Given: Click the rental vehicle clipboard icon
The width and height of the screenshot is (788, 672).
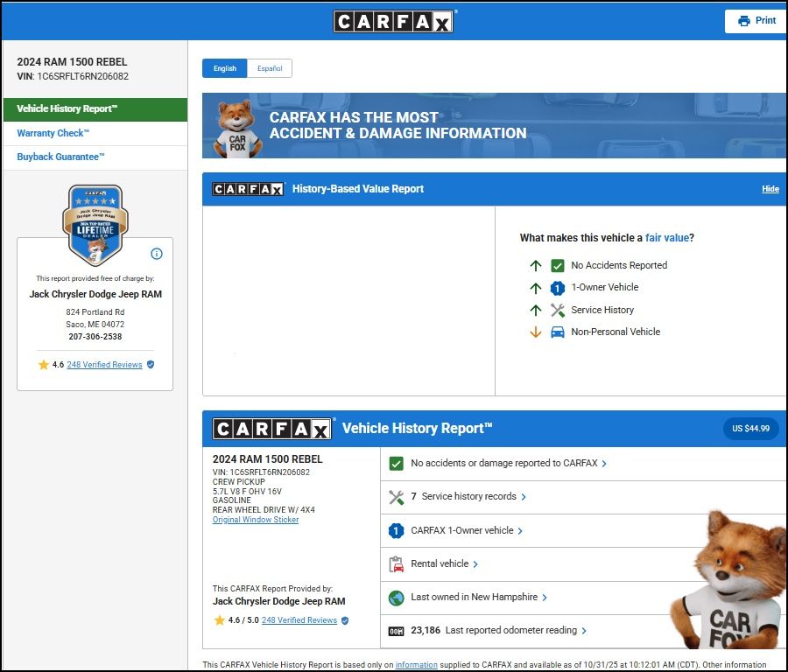Looking at the screenshot, I should (396, 564).
